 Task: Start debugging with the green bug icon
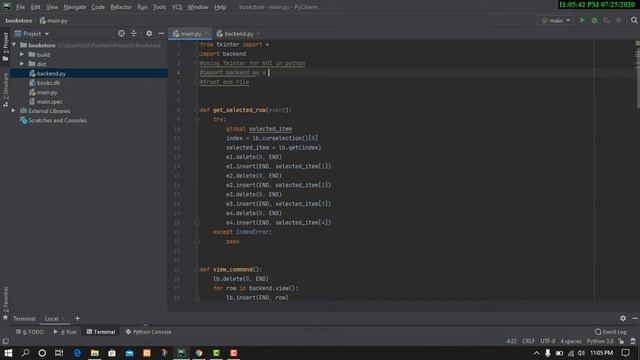594,20
